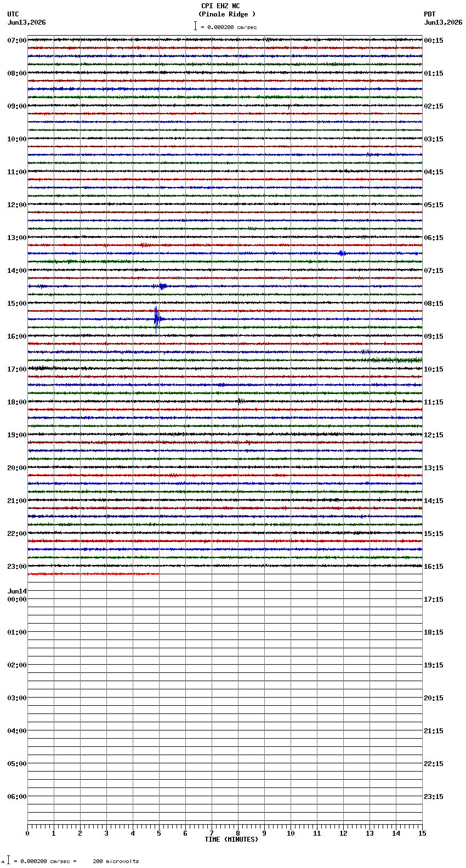Image resolution: width=466 pixels, height=868 pixels.
Task: Click the 'Jun14' date change label
Action: 17,591
